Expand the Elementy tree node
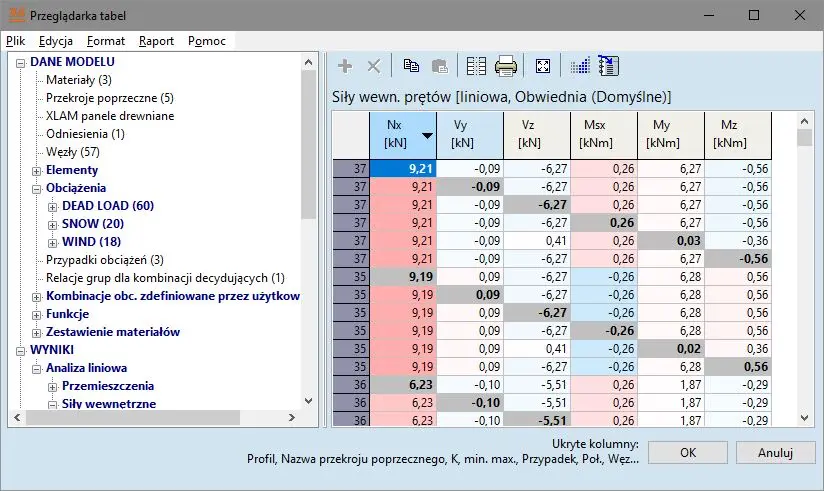This screenshot has width=824, height=491. (x=37, y=170)
